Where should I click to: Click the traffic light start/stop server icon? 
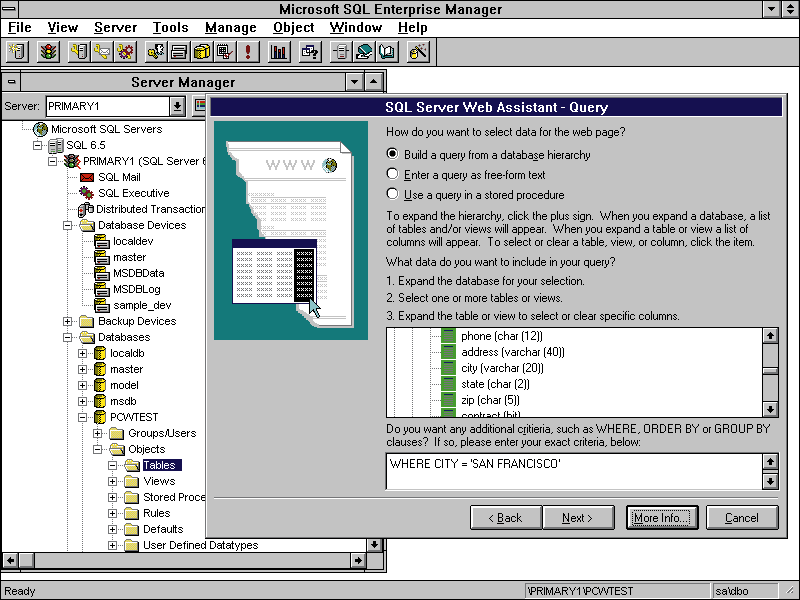[x=48, y=52]
